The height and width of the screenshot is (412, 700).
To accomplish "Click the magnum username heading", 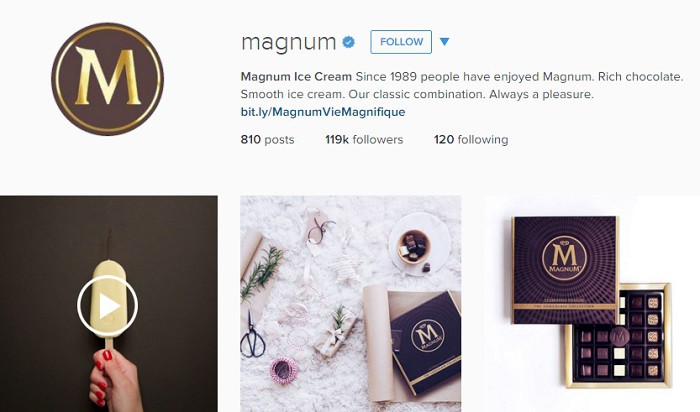I will 288,43.
